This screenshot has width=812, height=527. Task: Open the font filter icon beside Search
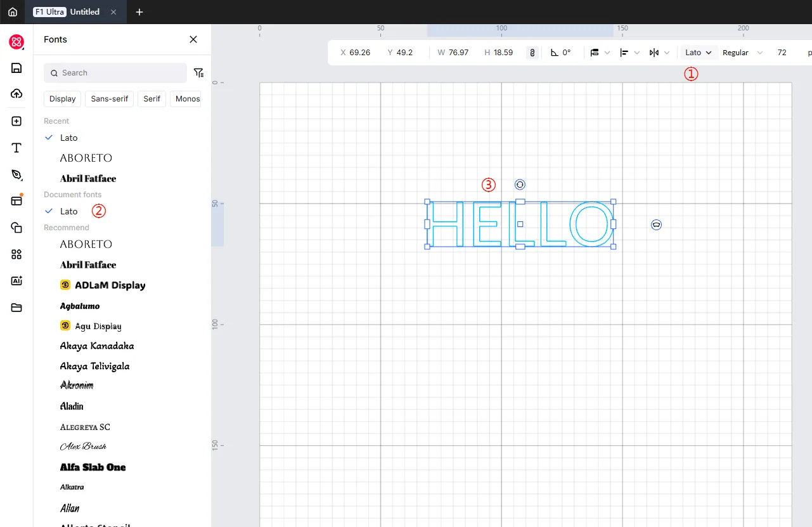point(198,73)
